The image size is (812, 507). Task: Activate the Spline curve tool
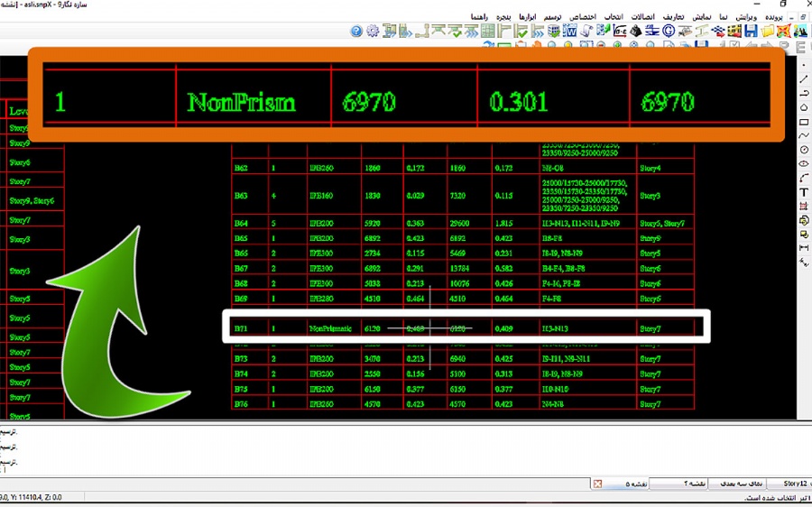[804, 135]
